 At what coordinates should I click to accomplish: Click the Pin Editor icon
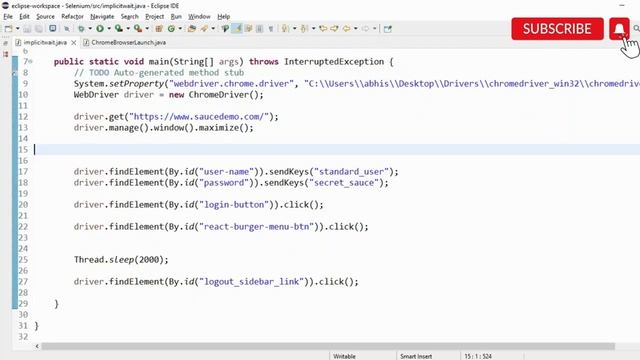[388, 29]
